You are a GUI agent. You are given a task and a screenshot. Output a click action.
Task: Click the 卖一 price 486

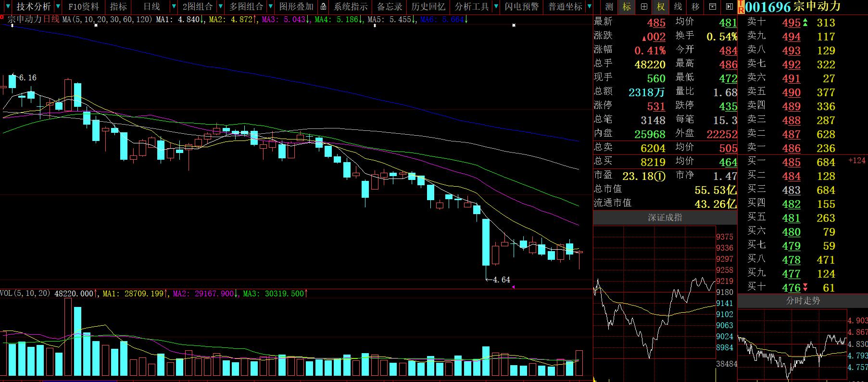[x=791, y=148]
